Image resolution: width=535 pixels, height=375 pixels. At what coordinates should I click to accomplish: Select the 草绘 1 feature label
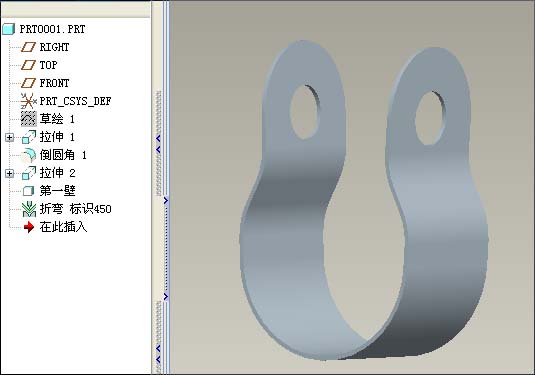click(x=57, y=119)
